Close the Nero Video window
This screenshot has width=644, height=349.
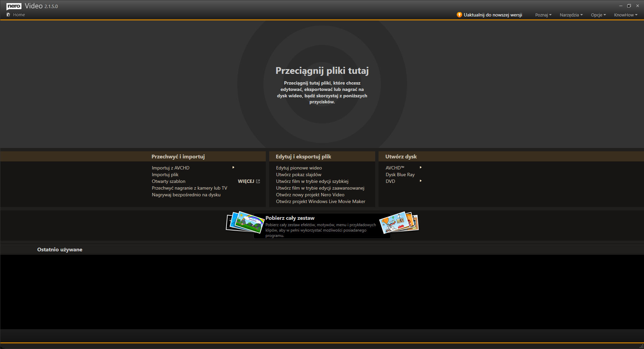(x=638, y=6)
